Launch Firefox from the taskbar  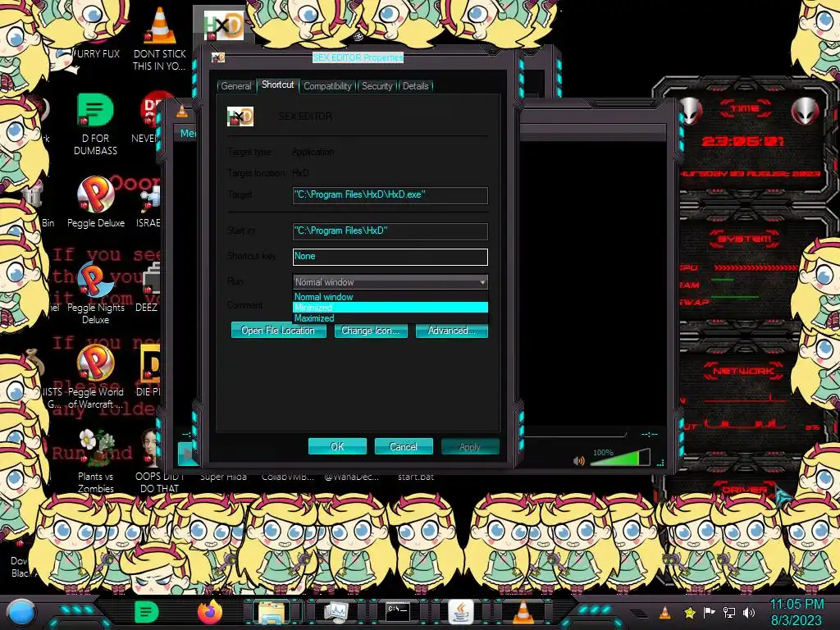click(210, 612)
